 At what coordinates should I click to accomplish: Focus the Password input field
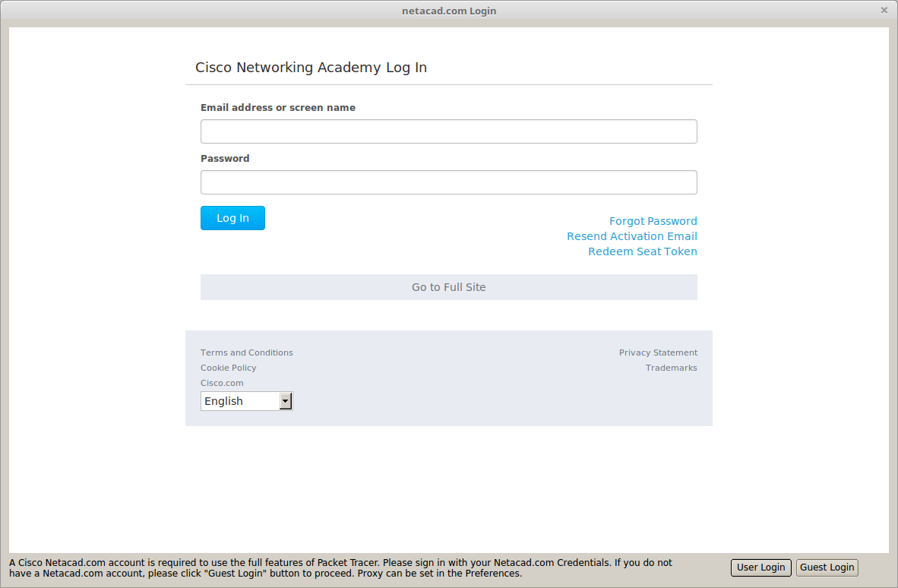[x=448, y=182]
